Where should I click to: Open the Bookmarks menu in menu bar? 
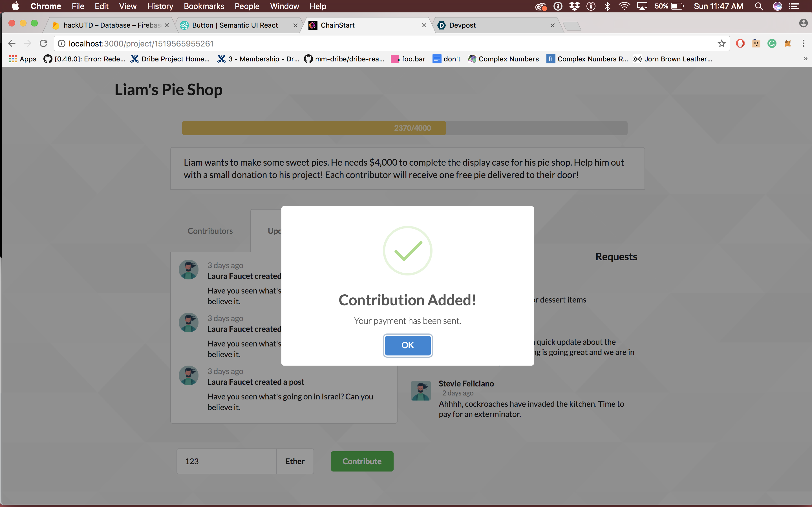(204, 6)
